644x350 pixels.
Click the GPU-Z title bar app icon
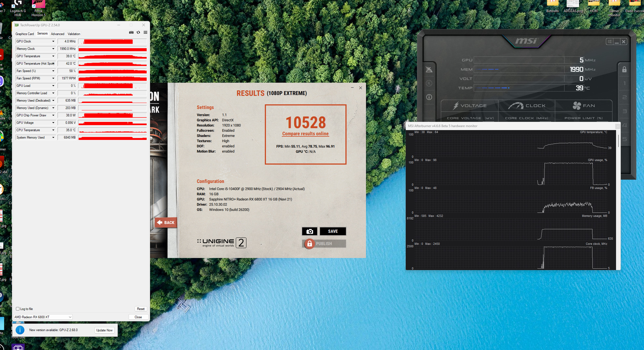17,25
